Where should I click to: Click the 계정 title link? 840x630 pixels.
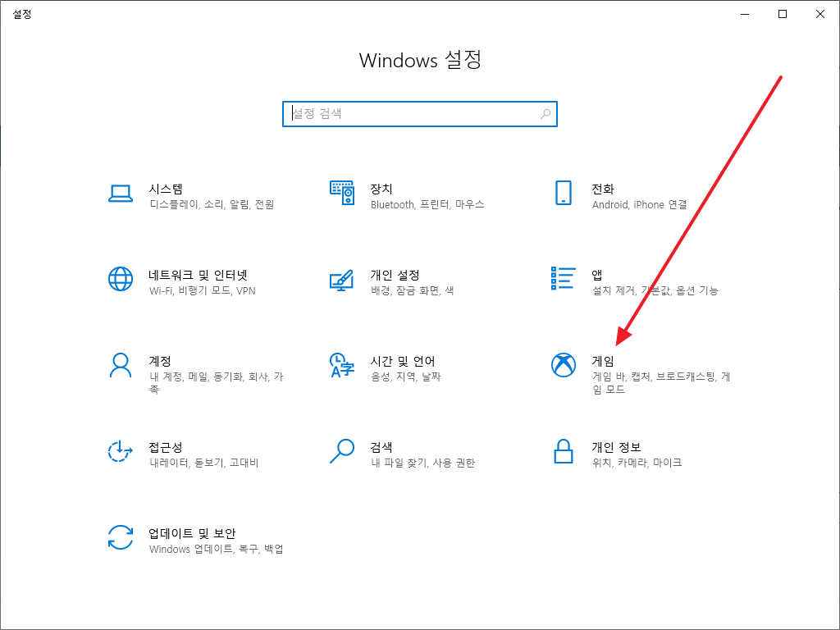point(160,361)
